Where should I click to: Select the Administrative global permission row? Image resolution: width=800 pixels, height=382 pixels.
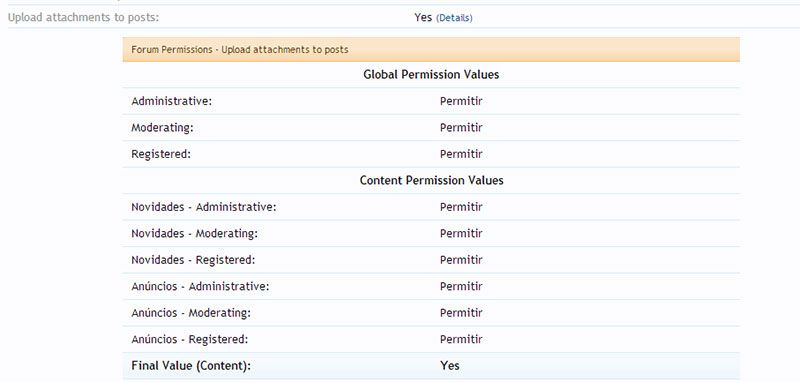[431, 101]
